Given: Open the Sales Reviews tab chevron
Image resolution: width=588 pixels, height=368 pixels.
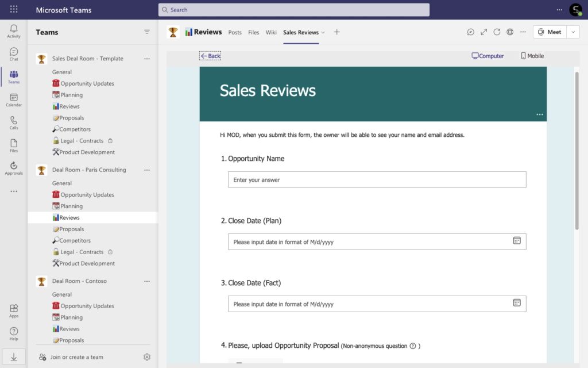Looking at the screenshot, I should pos(323,32).
